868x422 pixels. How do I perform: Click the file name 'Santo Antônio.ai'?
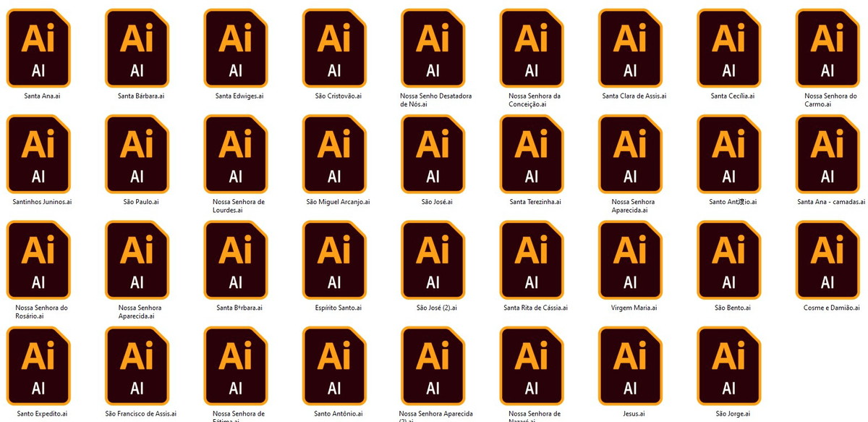(x=339, y=414)
